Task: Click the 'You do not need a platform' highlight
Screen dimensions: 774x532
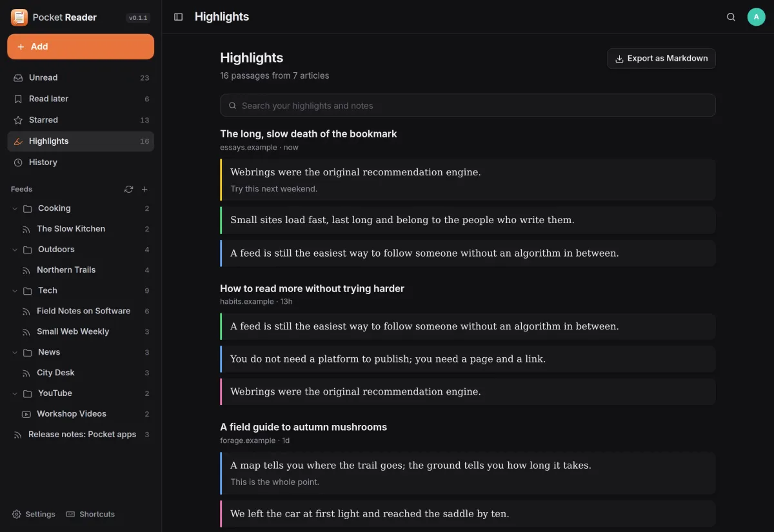Action: (x=468, y=359)
